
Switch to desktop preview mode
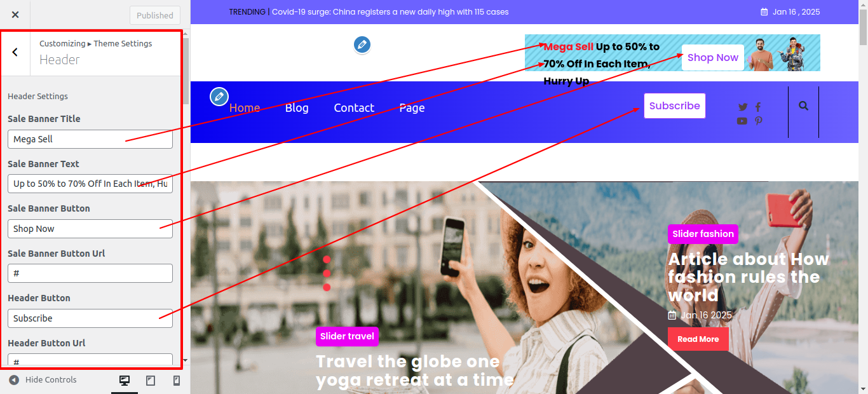125,380
